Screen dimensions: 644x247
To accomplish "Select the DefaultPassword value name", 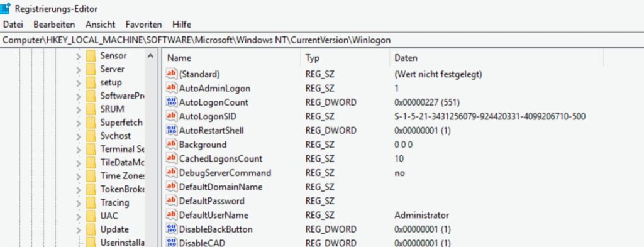I will 211,201.
